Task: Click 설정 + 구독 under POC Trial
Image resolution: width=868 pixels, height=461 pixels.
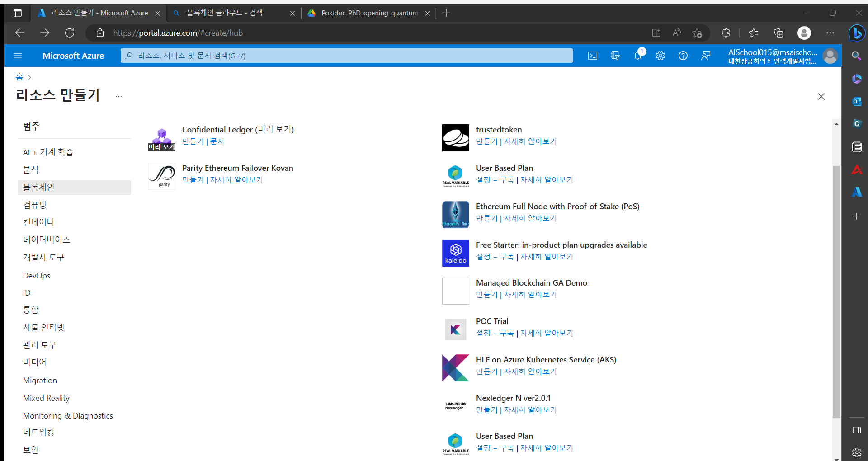Action: click(x=495, y=333)
